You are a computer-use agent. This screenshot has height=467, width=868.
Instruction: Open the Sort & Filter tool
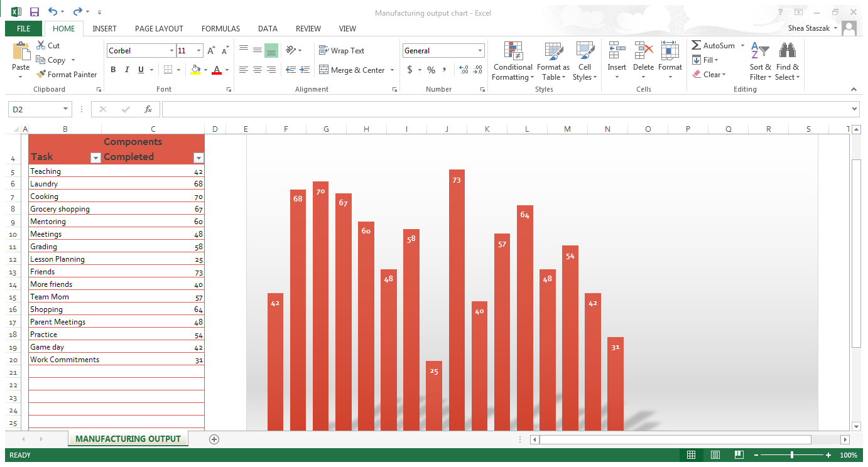pyautogui.click(x=760, y=62)
